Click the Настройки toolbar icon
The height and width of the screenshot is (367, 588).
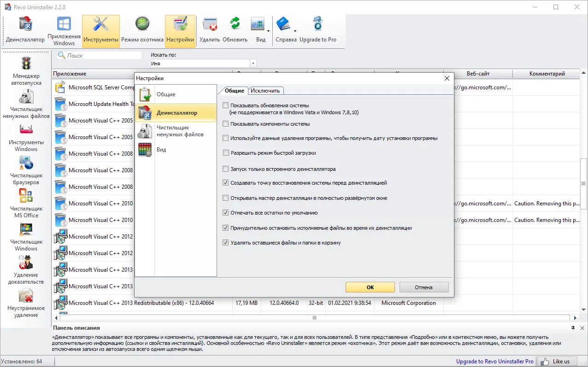pos(180,30)
